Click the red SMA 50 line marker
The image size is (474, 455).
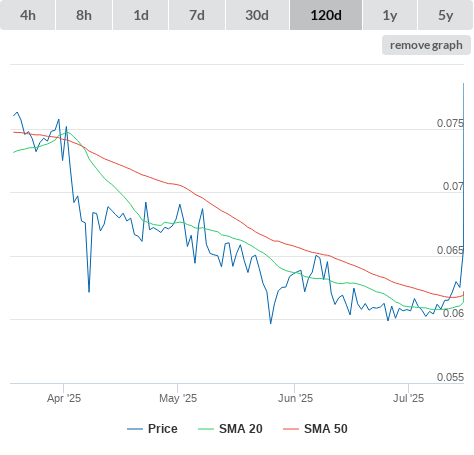tap(291, 429)
